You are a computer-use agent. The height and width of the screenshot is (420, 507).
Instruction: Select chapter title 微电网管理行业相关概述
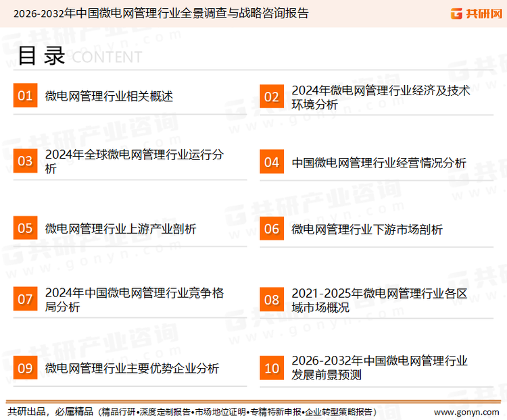pos(109,96)
